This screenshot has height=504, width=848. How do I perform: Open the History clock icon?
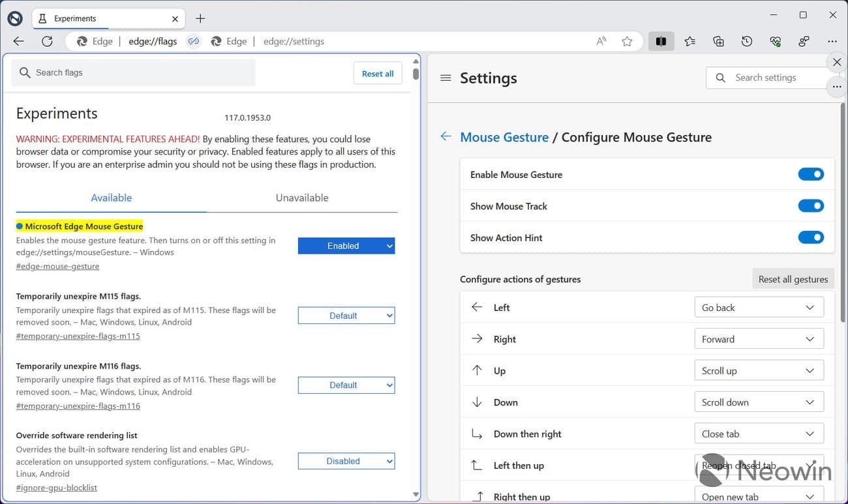coord(747,41)
